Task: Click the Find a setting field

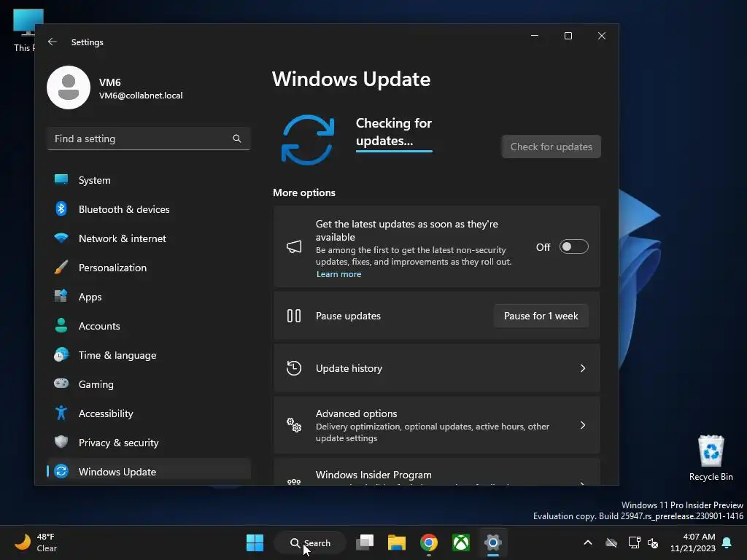Action: tap(149, 139)
